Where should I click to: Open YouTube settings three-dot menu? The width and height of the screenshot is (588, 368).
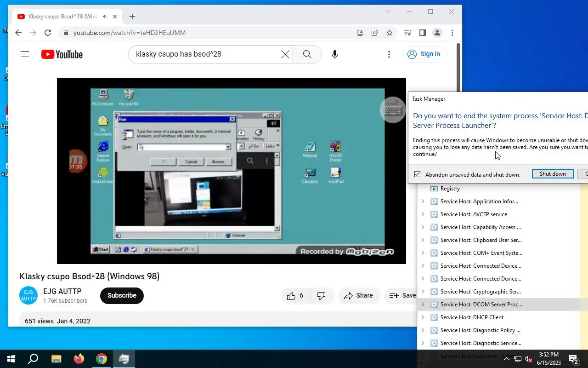point(389,54)
